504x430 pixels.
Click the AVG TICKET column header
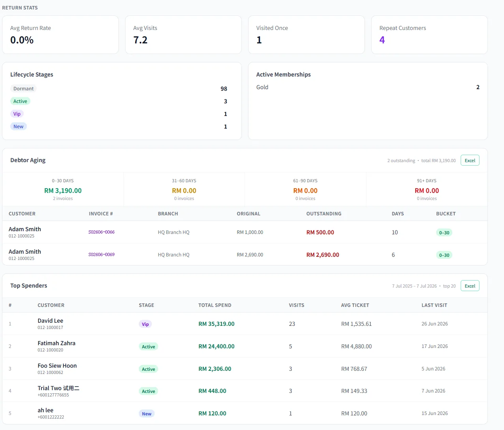point(355,305)
